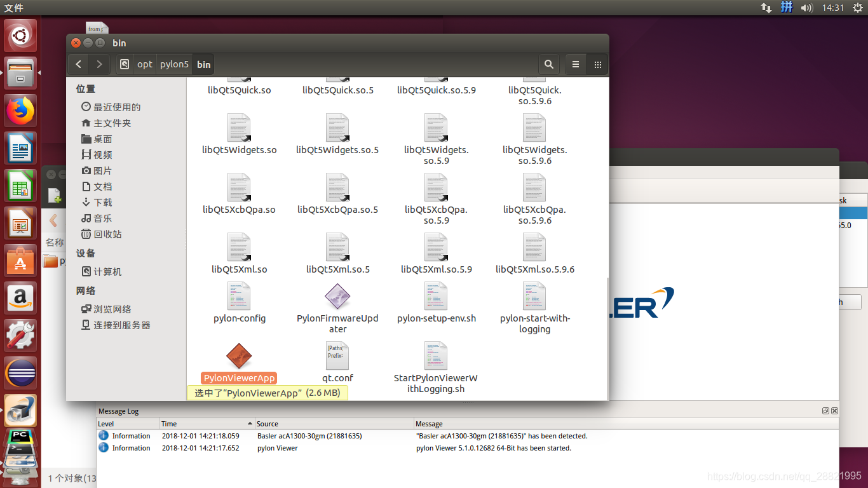Open Firefox from the launcher dock
Screen dimensions: 868x488
(20, 110)
